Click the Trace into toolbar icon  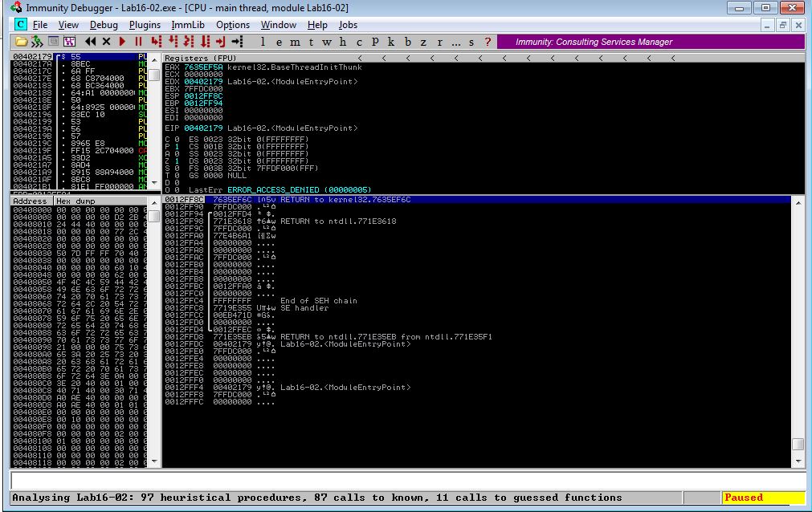[x=189, y=42]
